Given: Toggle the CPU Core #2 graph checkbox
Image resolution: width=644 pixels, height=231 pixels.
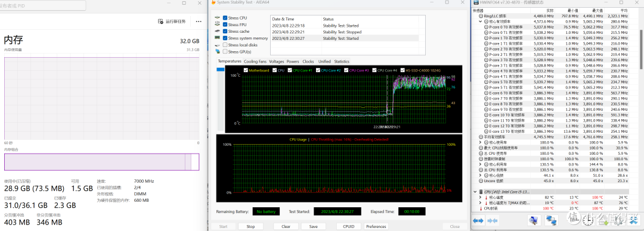Looking at the screenshot, I should tap(318, 70).
